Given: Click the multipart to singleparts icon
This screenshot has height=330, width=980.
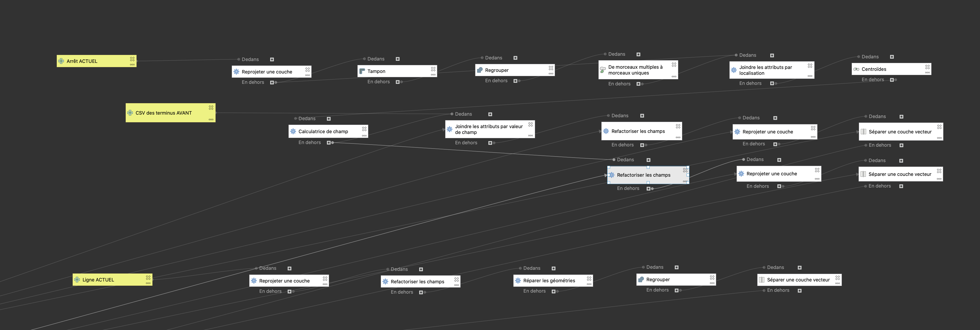Looking at the screenshot, I should coord(603,70).
